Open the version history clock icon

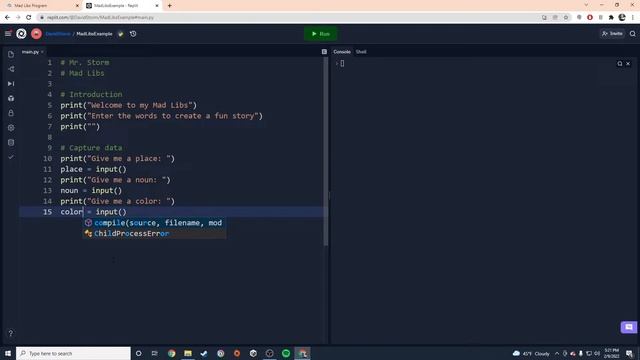pos(133,34)
